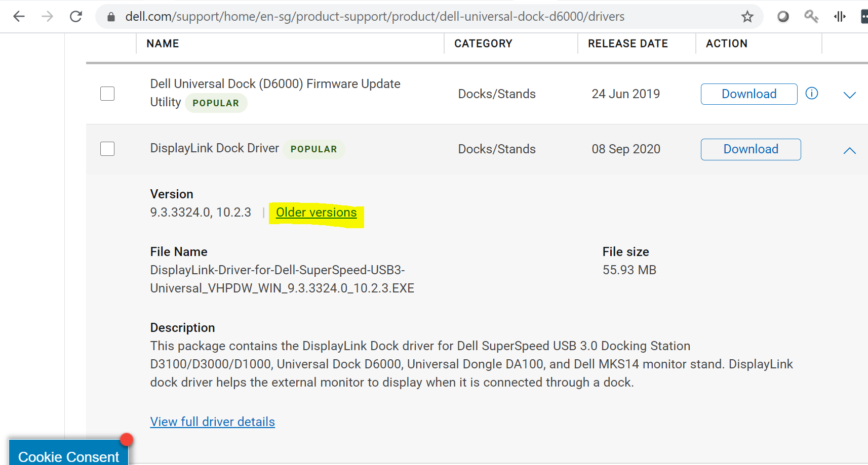Viewport: 868px width, 465px height.
Task: Click the address bar URL field
Action: [375, 17]
